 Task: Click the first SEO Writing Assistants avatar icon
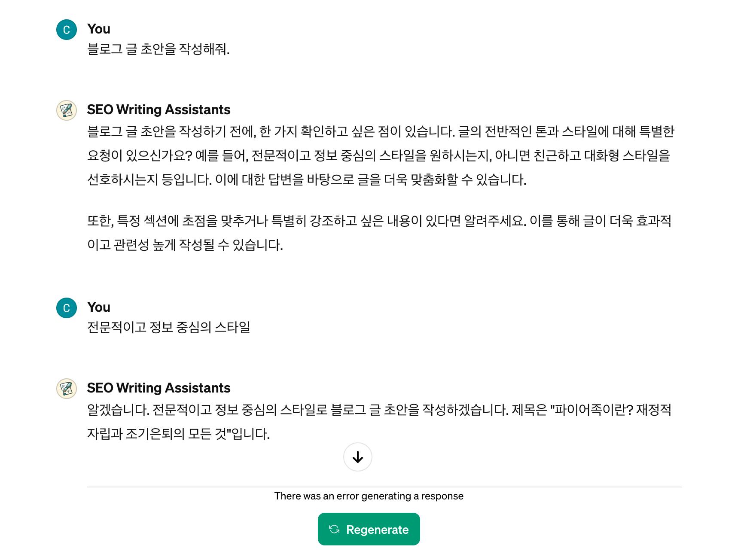coord(67,110)
